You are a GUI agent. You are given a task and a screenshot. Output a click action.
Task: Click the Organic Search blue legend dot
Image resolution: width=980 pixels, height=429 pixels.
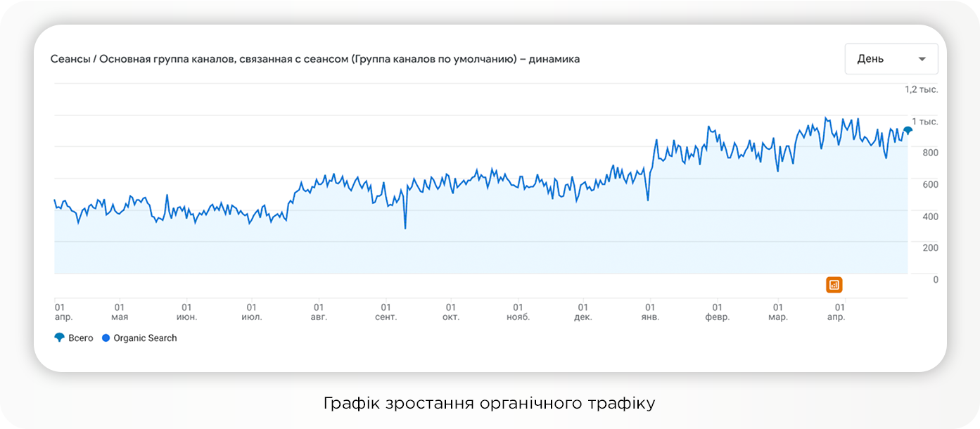106,338
